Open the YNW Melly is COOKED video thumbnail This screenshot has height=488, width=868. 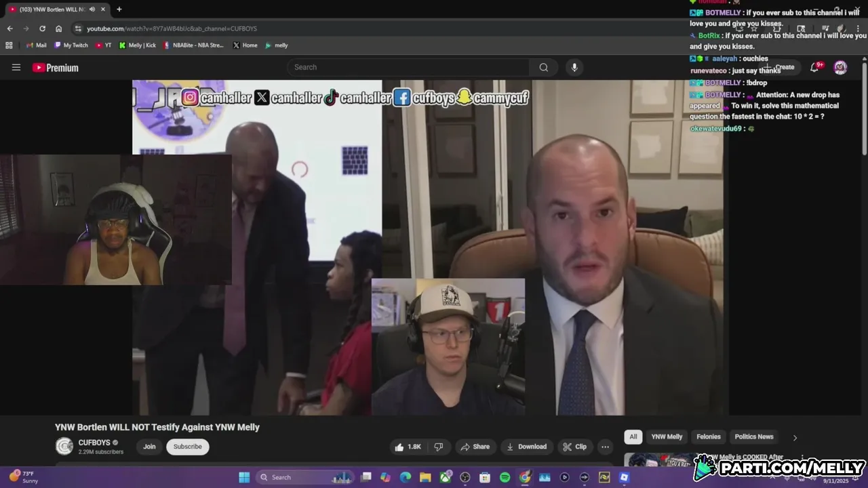(660, 460)
